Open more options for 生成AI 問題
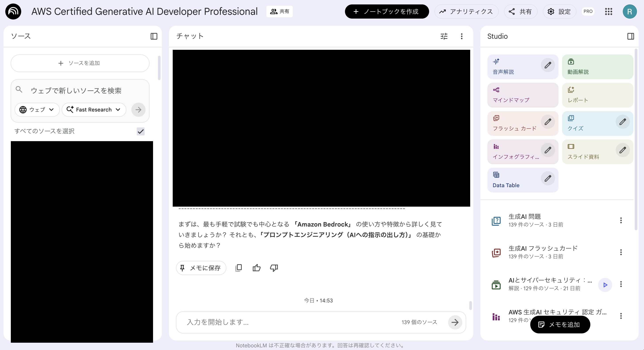Screen dimensions: 644x350 click(x=621, y=220)
